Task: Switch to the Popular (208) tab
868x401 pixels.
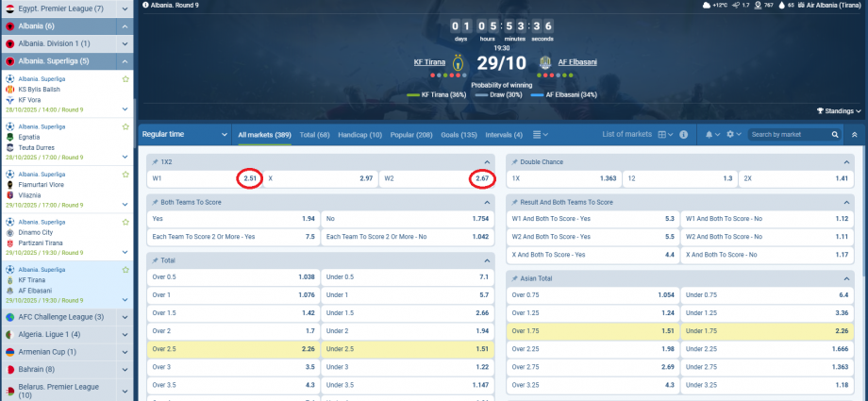Action: tap(409, 135)
